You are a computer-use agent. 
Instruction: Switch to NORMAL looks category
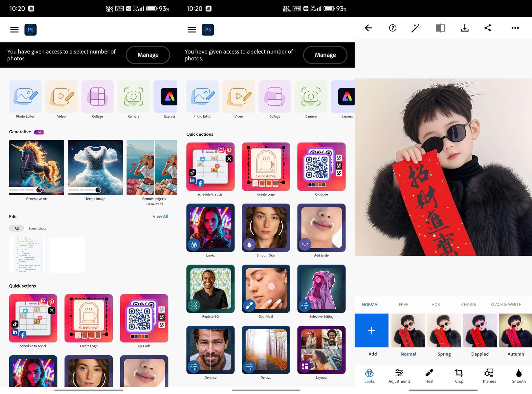pos(370,304)
